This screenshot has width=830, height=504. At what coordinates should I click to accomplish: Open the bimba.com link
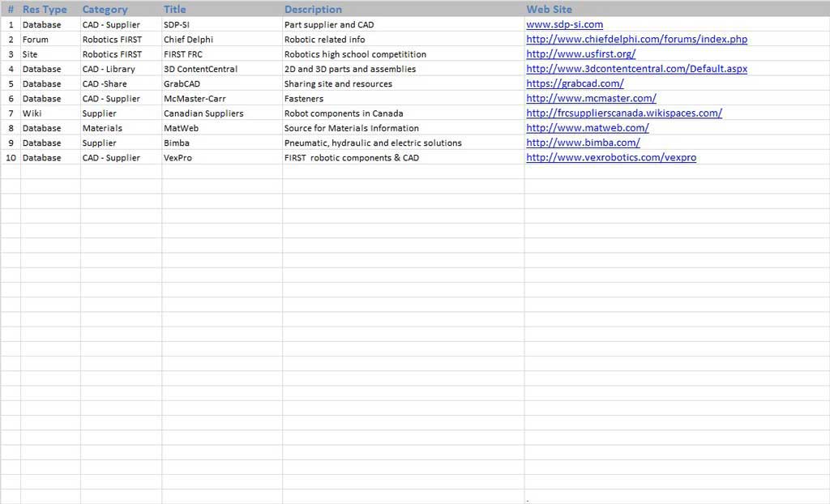click(x=583, y=143)
